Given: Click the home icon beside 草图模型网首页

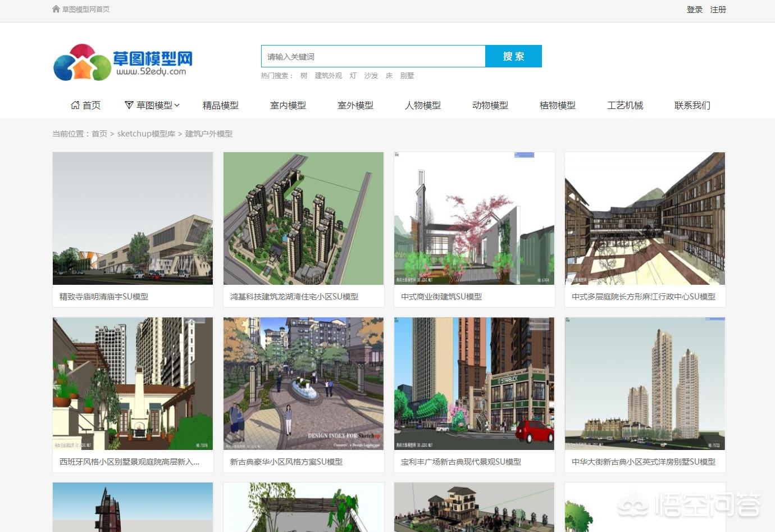Looking at the screenshot, I should [56, 9].
